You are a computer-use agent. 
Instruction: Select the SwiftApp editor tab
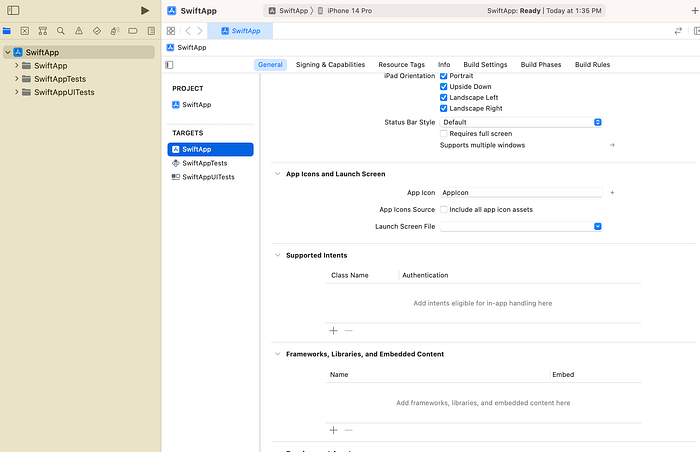tap(240, 31)
